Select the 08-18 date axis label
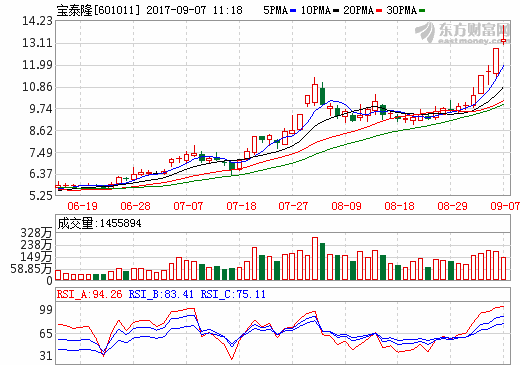The height and width of the screenshot is (365, 520). (x=399, y=206)
